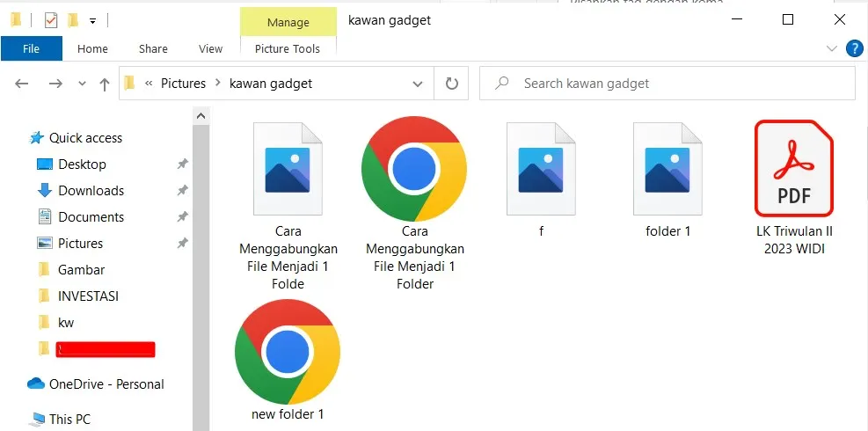Go back with the Back arrow

click(22, 84)
